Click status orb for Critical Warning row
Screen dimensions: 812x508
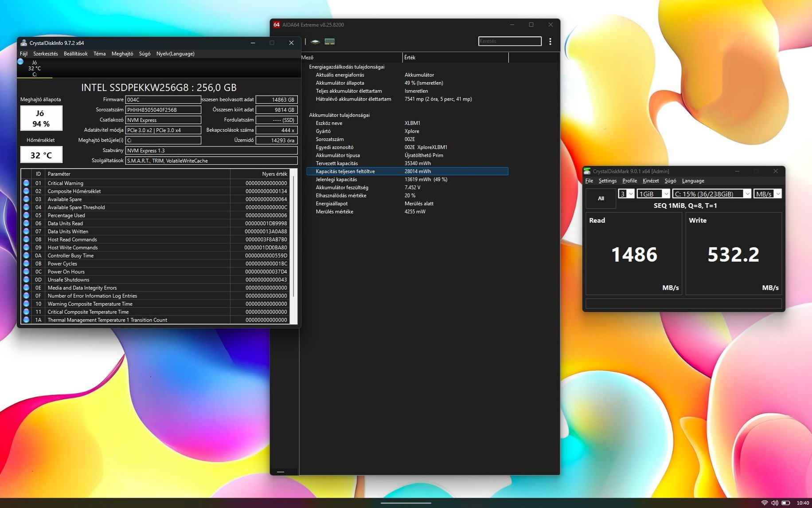26,183
